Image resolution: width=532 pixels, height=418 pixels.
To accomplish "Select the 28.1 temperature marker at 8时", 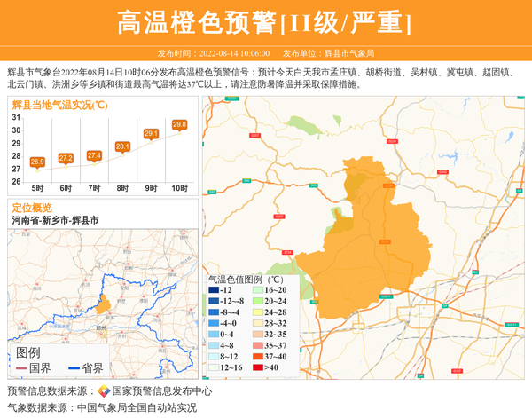I will (122, 146).
